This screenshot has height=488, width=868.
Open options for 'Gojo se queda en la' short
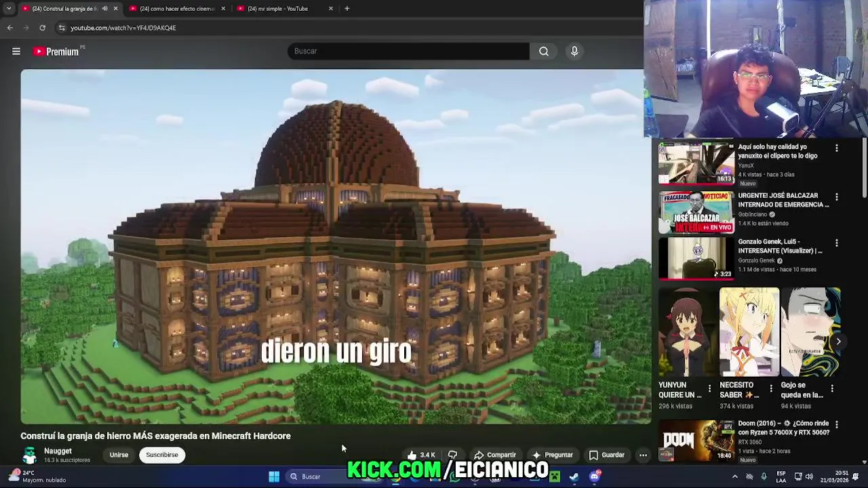(x=832, y=388)
